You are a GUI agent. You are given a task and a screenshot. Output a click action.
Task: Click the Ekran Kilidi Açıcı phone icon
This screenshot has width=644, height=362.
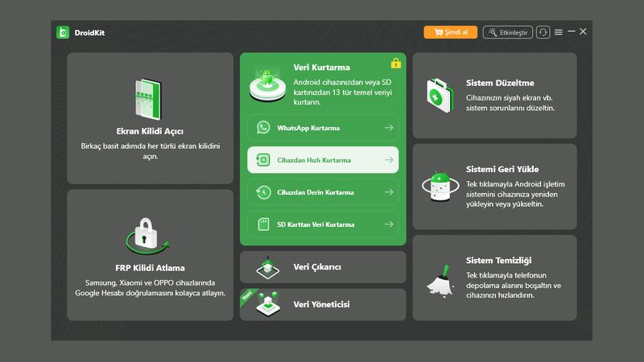tap(148, 99)
